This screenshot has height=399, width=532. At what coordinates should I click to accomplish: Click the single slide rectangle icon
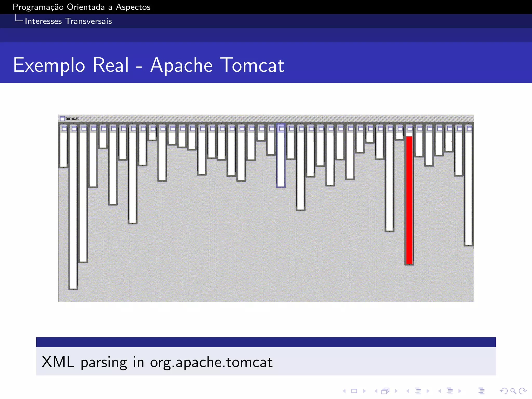click(x=354, y=391)
